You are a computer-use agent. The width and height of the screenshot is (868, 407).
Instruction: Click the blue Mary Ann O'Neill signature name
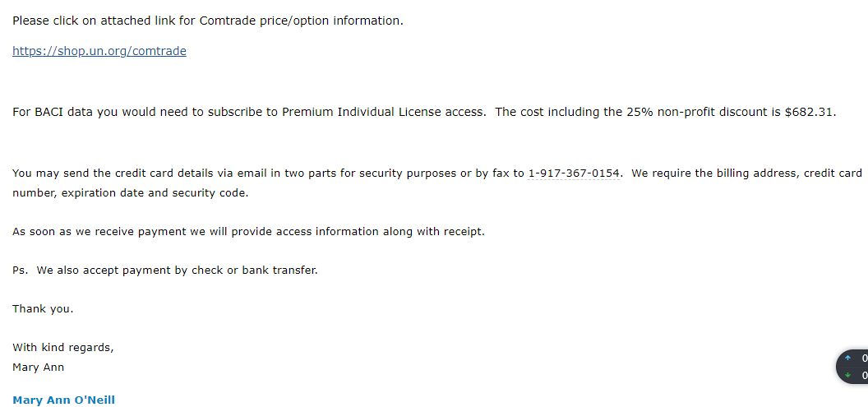[64, 400]
